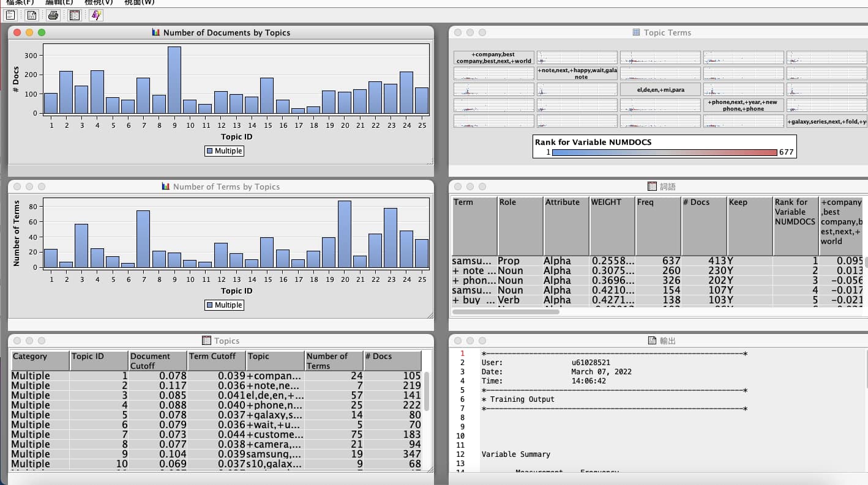The width and height of the screenshot is (868, 485).
Task: Click grid icon beside Topic Terms title
Action: coord(636,32)
